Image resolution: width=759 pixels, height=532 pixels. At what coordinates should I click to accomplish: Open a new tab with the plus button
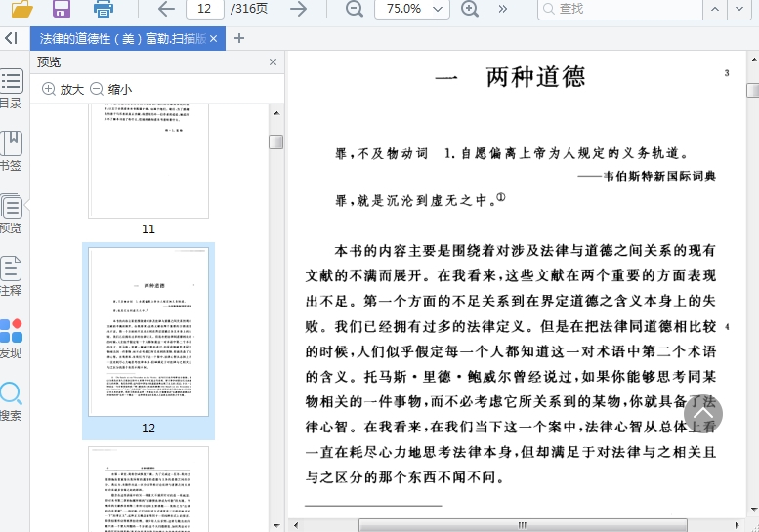click(239, 38)
